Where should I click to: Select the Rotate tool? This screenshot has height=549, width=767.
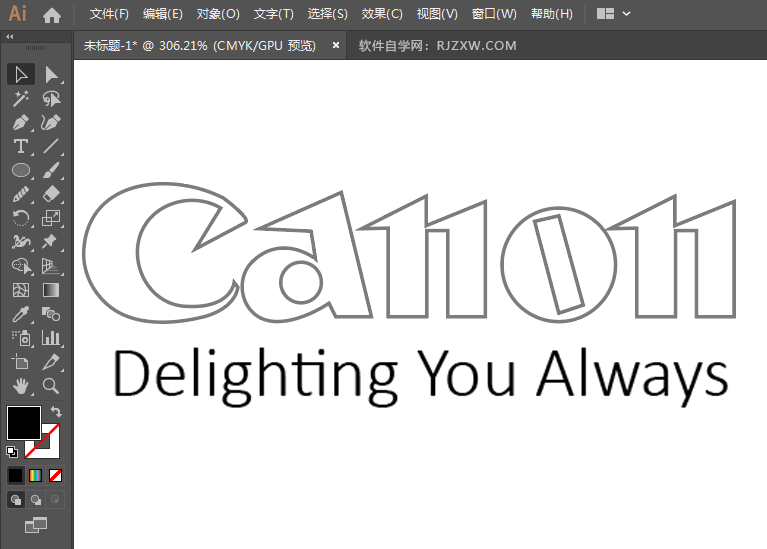21,218
